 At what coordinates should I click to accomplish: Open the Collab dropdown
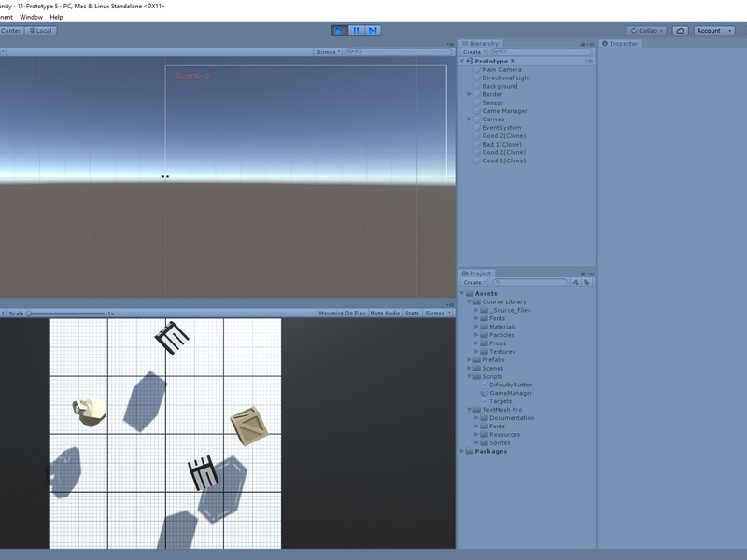647,31
